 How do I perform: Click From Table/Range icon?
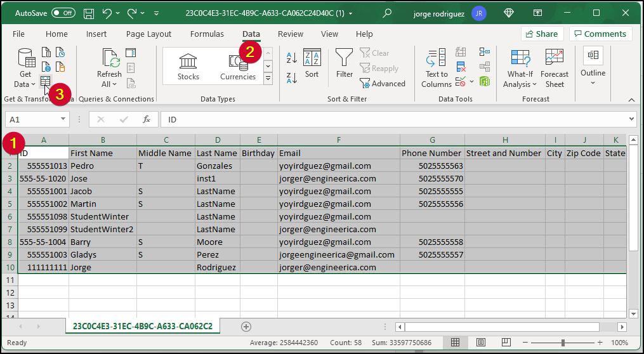45,81
